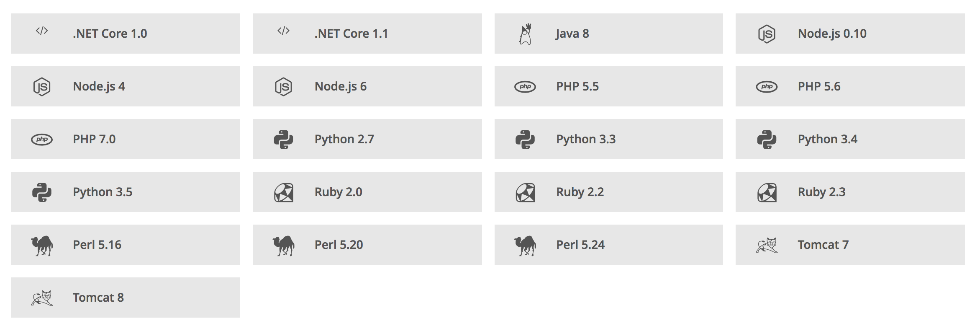Select the Ruby 2.3 platform tile
The width and height of the screenshot is (980, 326).
tap(850, 192)
